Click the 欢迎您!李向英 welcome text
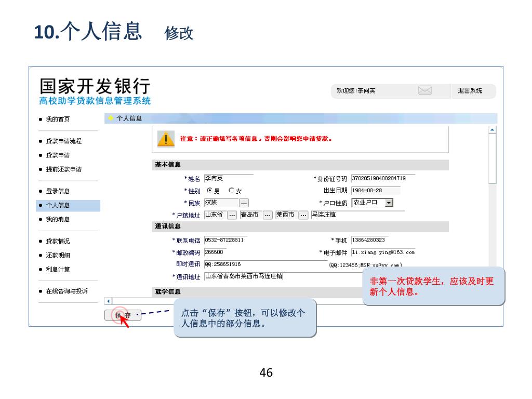Viewport: 532px width, 399px height. coord(356,90)
